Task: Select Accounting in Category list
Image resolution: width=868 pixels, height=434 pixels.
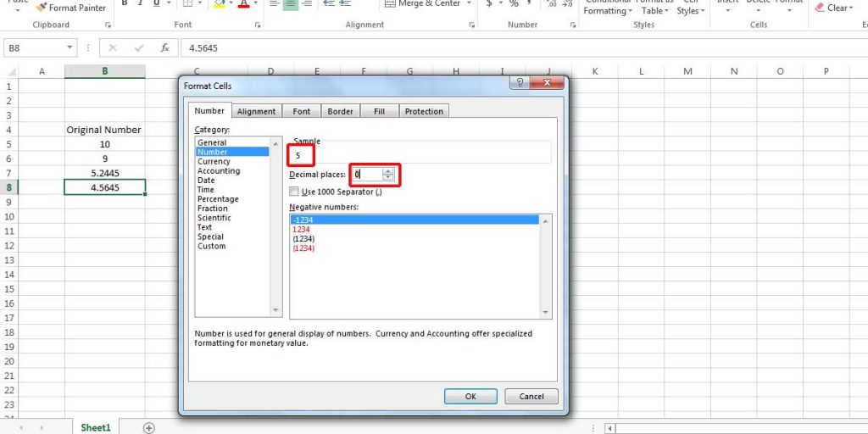Action: 219,170
